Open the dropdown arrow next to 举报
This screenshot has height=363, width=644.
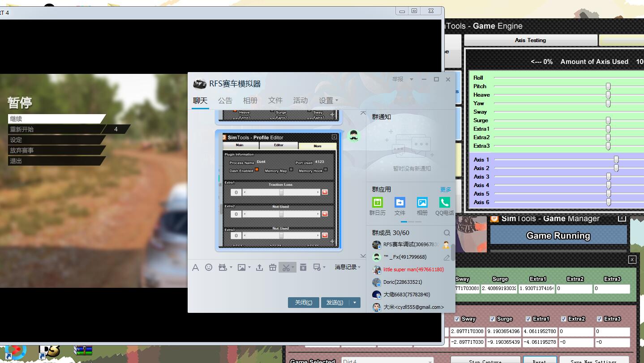(x=412, y=79)
